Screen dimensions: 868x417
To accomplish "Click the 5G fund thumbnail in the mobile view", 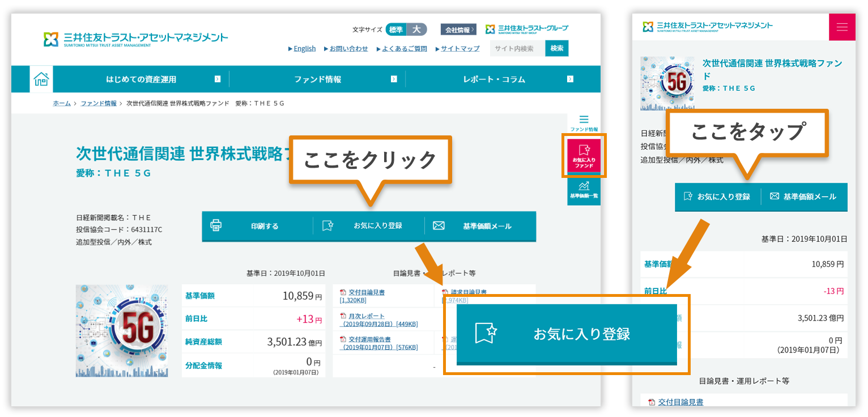I will [667, 83].
